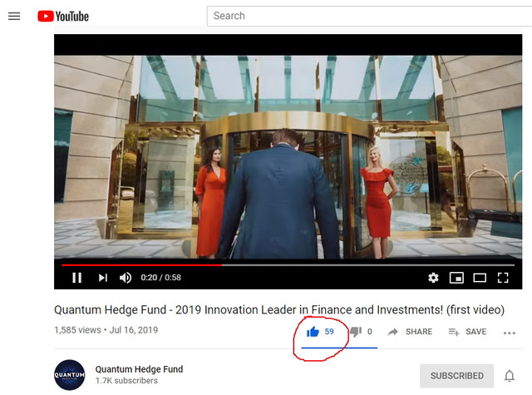Like the video with thumbs up

click(x=313, y=332)
